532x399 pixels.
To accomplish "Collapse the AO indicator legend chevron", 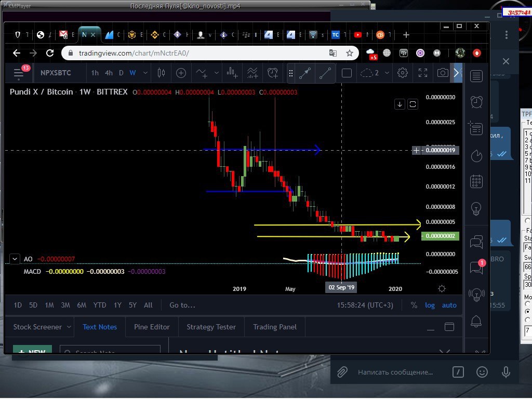I will click(x=15, y=259).
